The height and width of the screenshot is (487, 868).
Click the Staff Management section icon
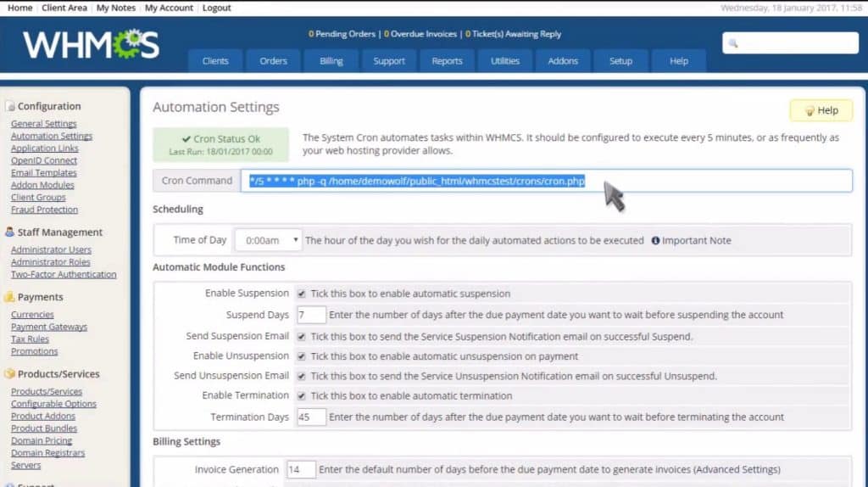(9, 232)
